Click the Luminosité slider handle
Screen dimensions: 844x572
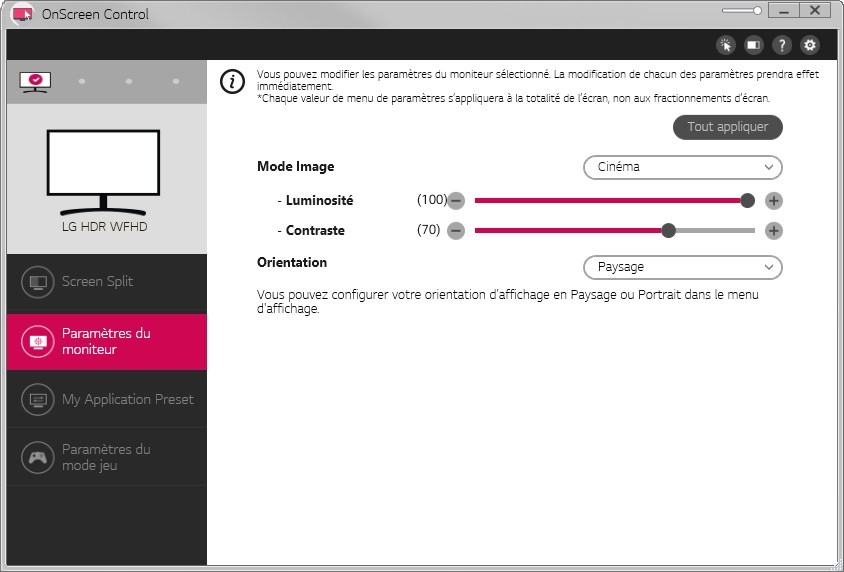coord(747,200)
